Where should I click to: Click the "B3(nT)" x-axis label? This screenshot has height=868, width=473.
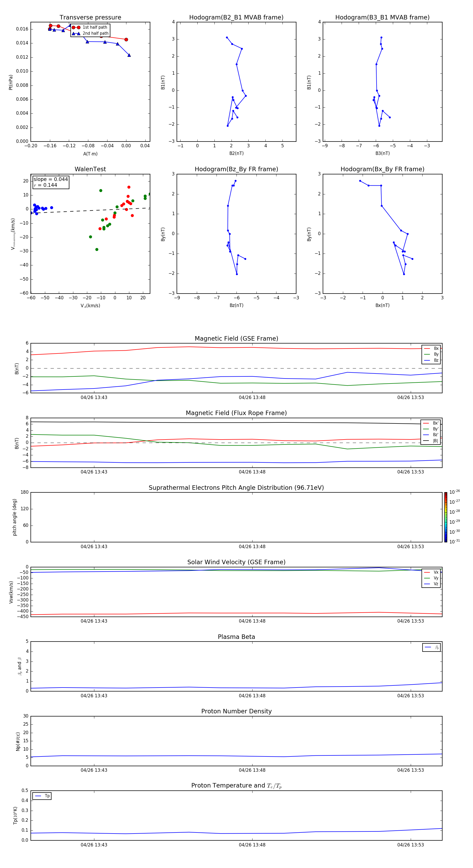click(x=382, y=153)
